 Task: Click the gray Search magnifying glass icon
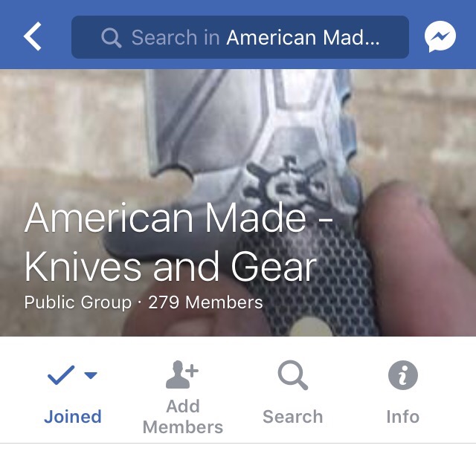coord(293,375)
